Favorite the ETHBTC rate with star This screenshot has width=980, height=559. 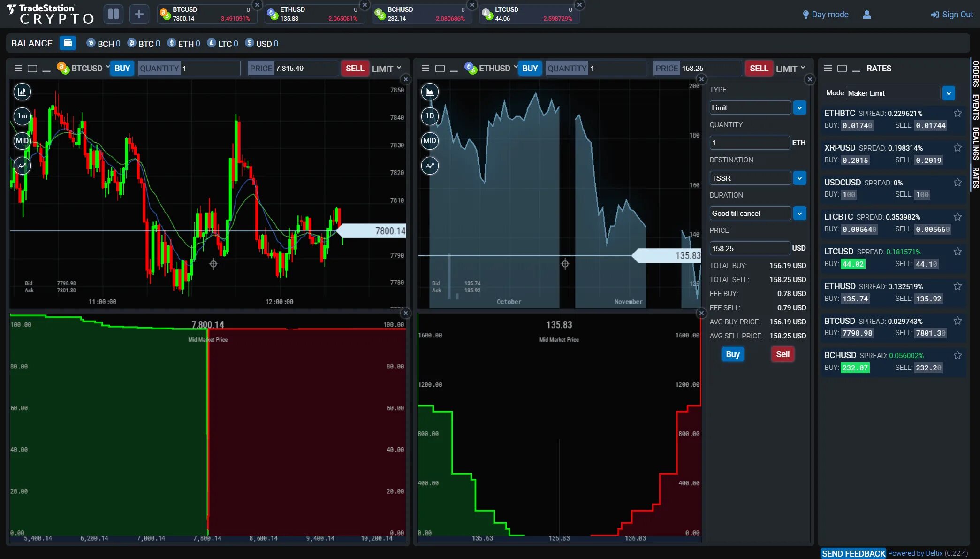tap(957, 113)
